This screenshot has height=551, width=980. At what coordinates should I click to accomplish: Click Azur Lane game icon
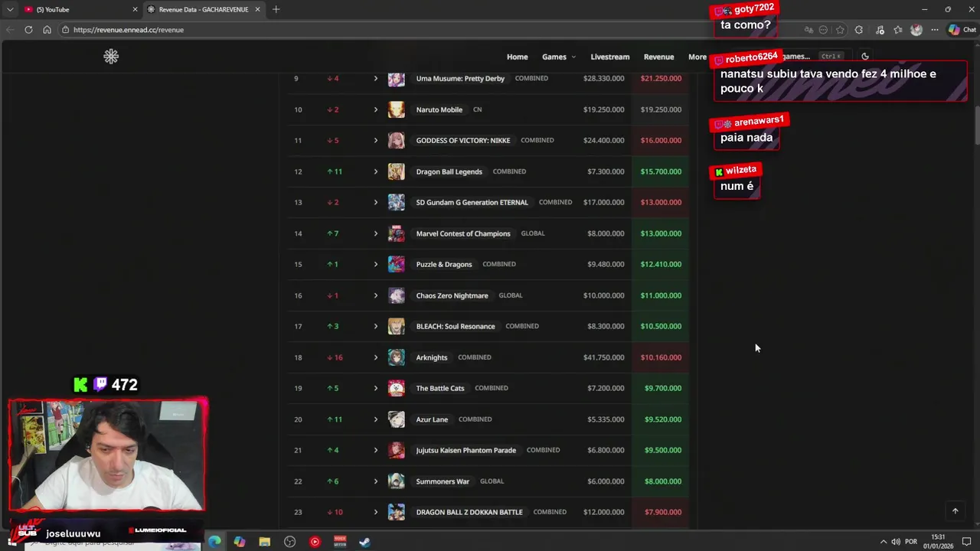(x=396, y=419)
